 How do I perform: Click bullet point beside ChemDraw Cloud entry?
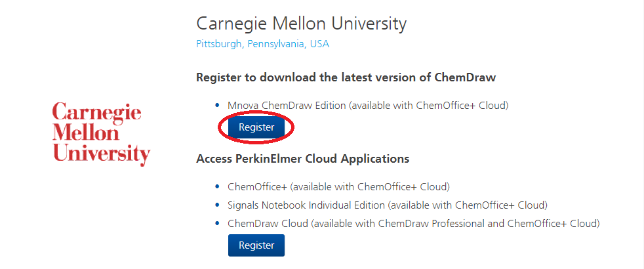tap(218, 224)
